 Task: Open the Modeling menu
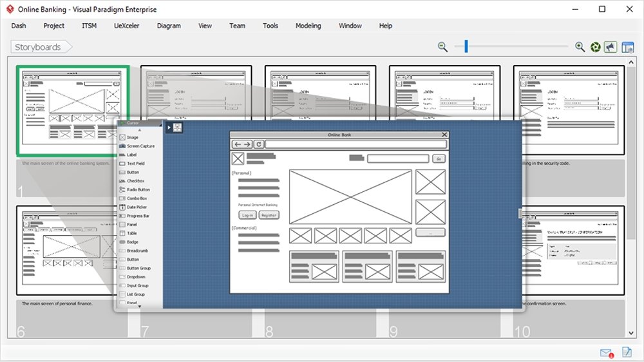pos(308,26)
